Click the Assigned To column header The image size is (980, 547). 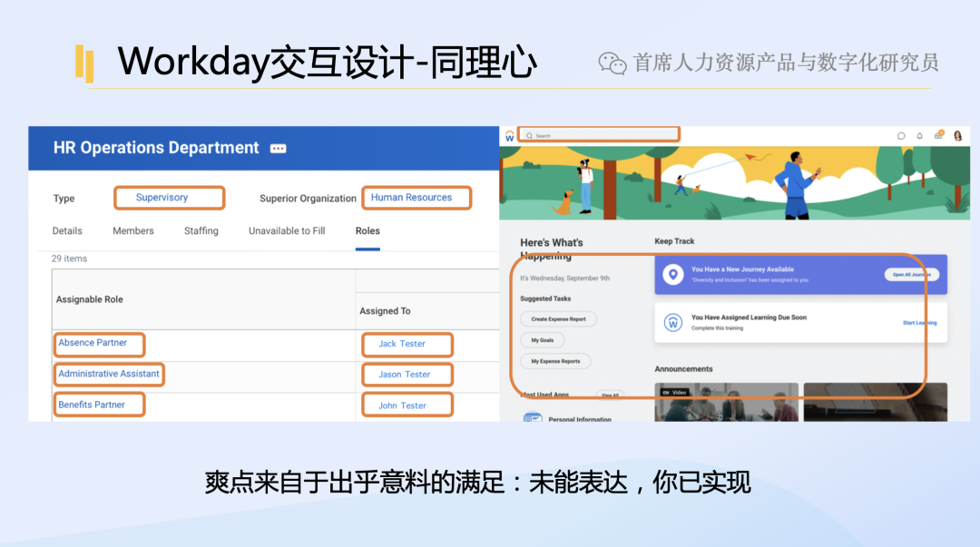tap(385, 311)
